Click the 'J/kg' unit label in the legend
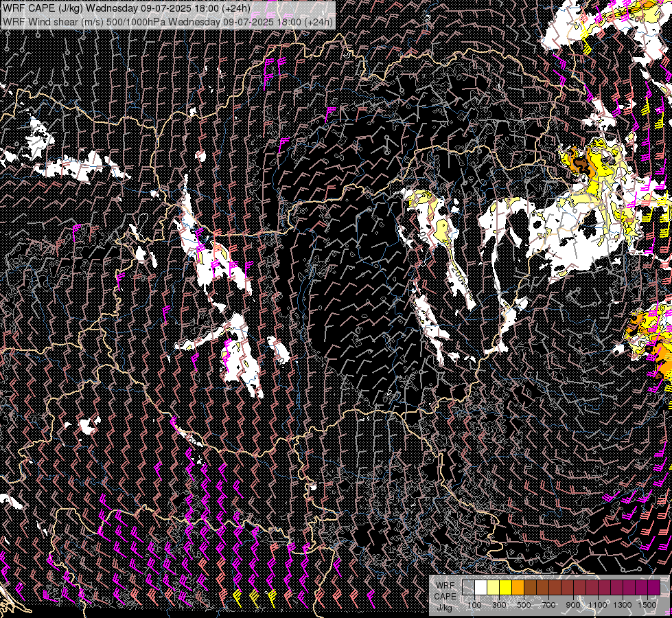 click(444, 608)
